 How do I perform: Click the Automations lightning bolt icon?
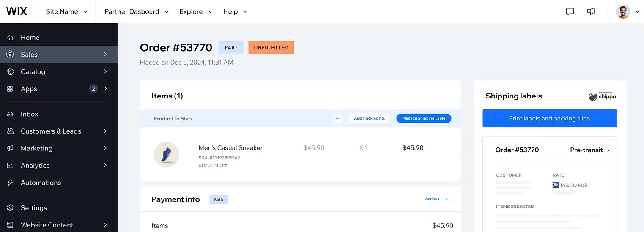click(11, 183)
